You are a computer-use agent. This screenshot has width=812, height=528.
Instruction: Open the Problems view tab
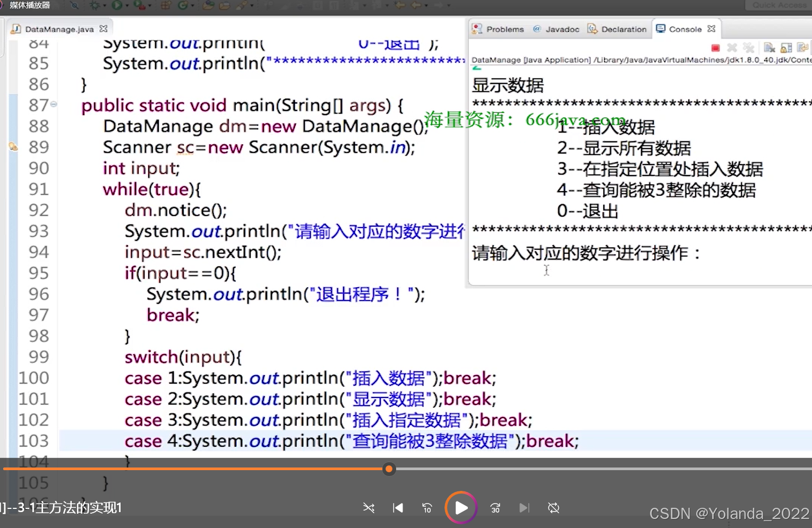(x=499, y=29)
